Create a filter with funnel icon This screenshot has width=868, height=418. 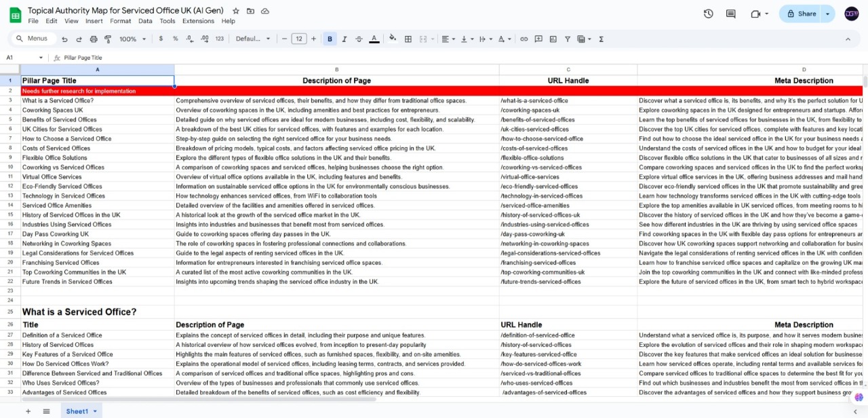tap(568, 39)
